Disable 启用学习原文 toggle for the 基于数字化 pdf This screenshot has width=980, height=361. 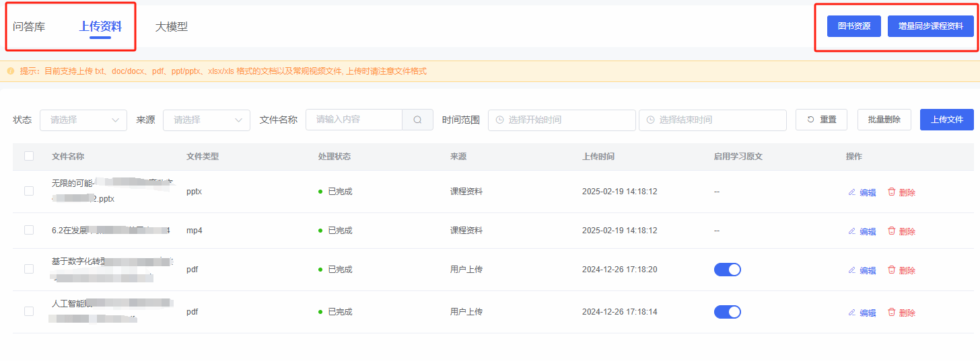(727, 270)
